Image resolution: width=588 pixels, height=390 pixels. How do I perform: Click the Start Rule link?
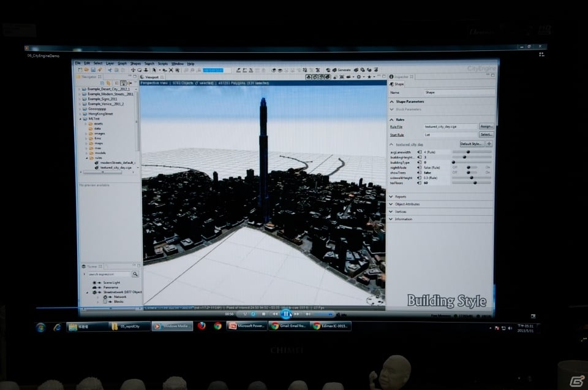(397, 135)
